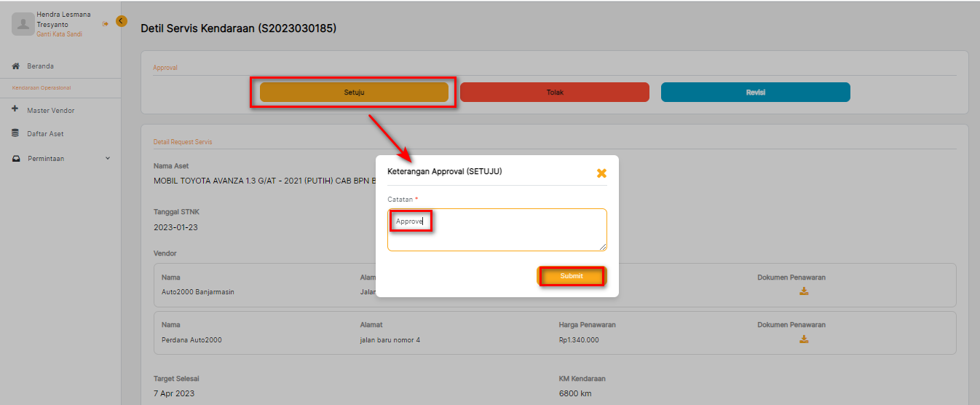The image size is (980, 405).
Task: Click the blue Revisi button
Action: click(x=755, y=93)
